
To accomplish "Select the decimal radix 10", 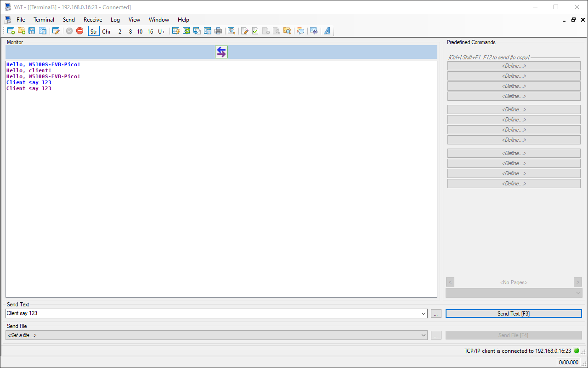I will (x=140, y=31).
